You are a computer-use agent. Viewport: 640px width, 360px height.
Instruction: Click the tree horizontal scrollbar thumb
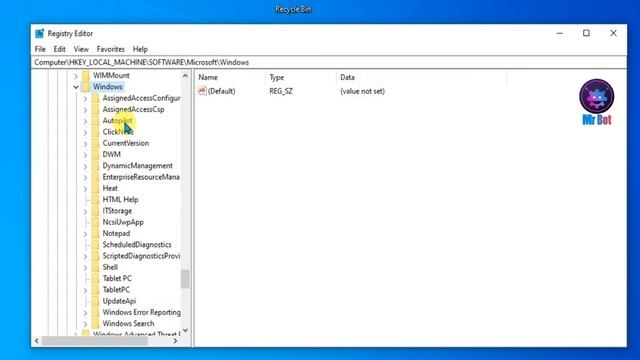[x=95, y=341]
